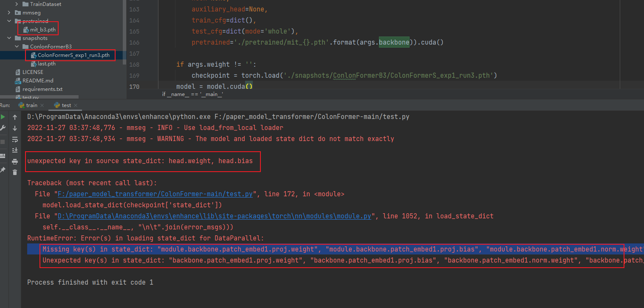Click 'Traceback (most recent call last):' line
This screenshot has height=308, width=644.
pyautogui.click(x=92, y=183)
